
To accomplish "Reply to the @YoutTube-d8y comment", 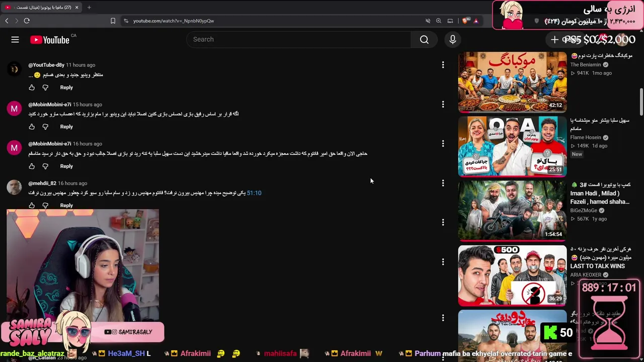I will pos(66,87).
